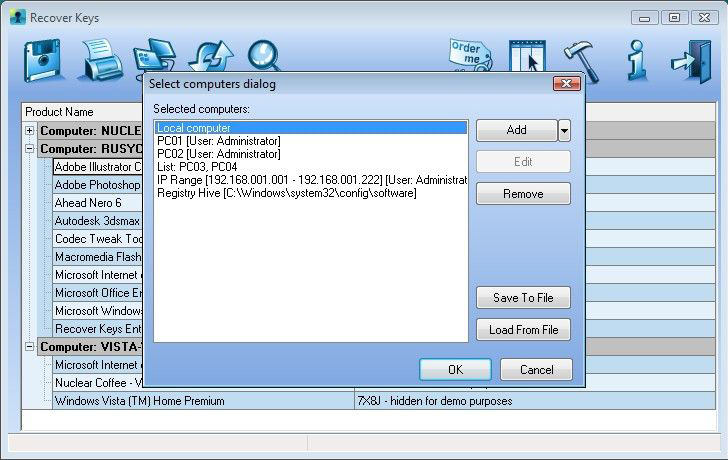
Task: Select the Macromedia Flash row
Action: coord(98,257)
